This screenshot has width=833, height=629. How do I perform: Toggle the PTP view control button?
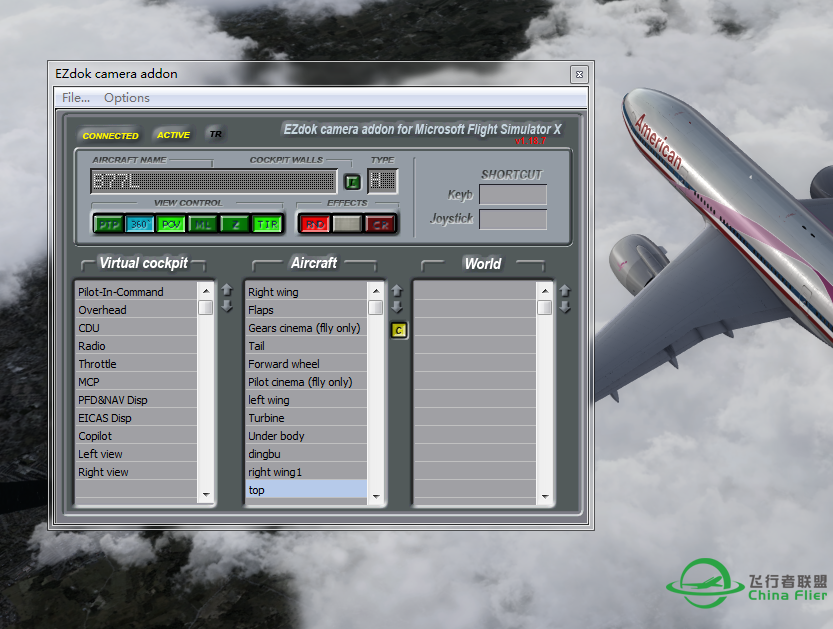[107, 224]
